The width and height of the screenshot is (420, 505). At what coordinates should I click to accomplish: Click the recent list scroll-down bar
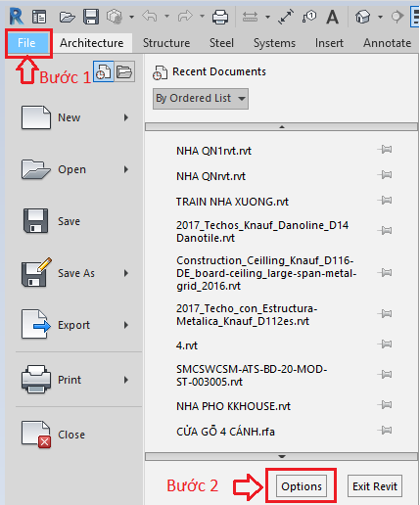(281, 456)
